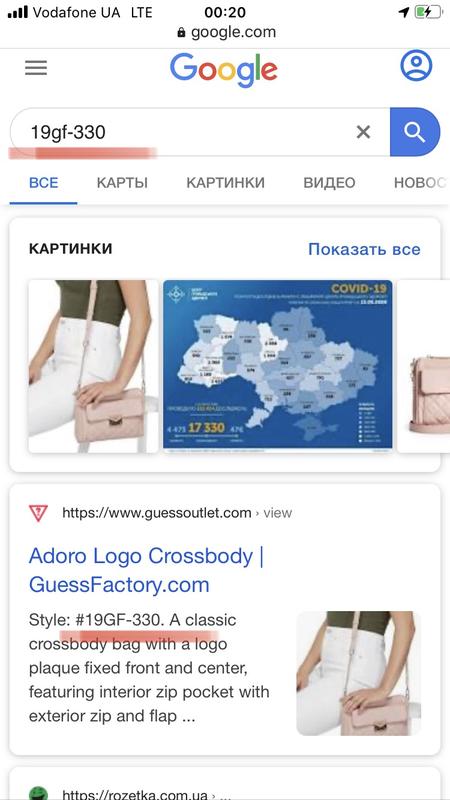Tap Показать все images link
The width and height of the screenshot is (450, 800).
[x=364, y=249]
